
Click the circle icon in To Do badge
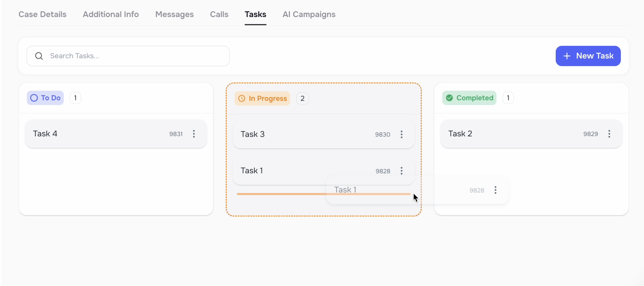click(34, 98)
